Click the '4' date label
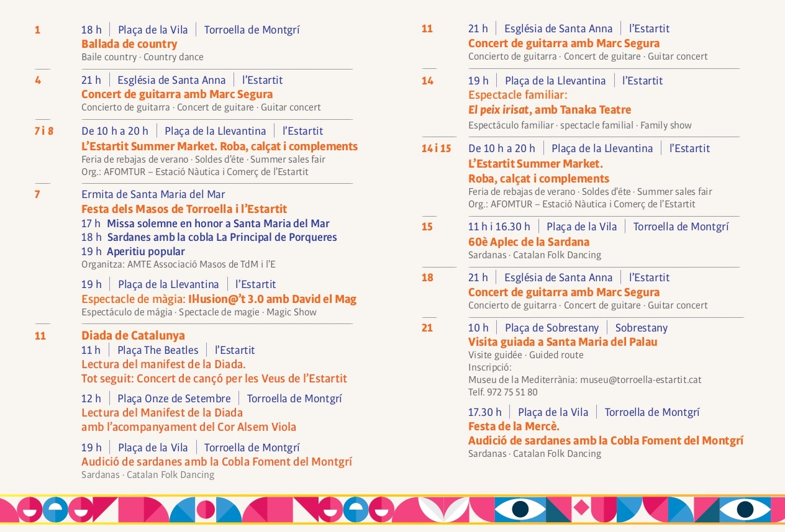The width and height of the screenshot is (785, 532). pos(38,80)
